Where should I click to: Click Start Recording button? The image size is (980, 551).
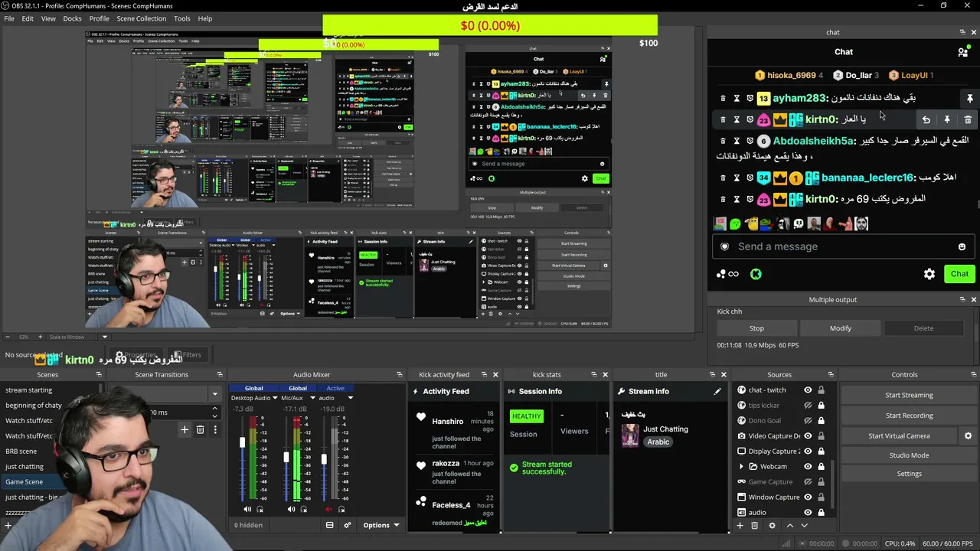tap(909, 416)
